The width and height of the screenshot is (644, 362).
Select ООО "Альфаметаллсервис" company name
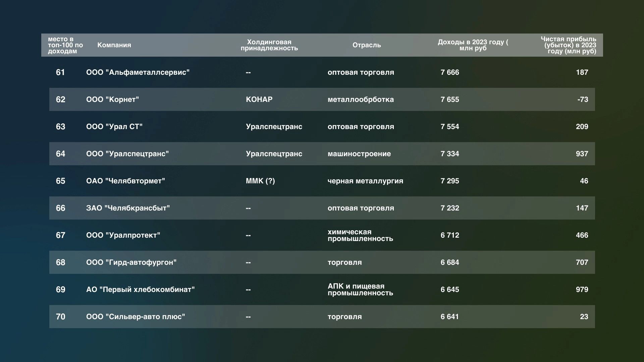(x=138, y=72)
